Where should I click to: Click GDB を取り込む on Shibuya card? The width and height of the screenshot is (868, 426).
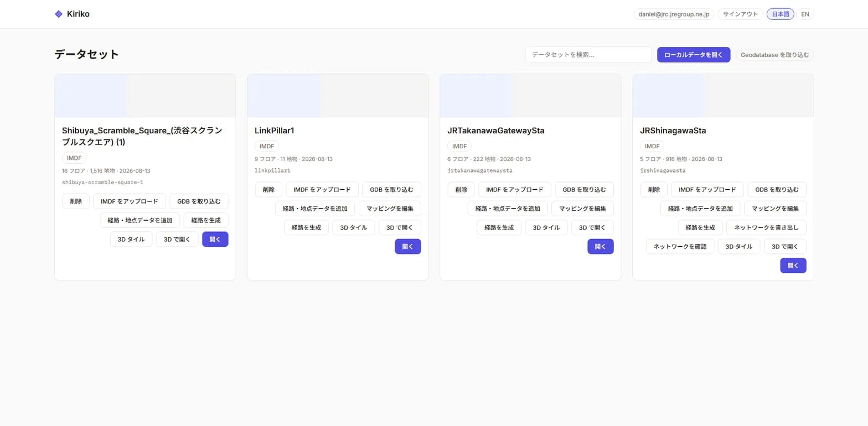coord(199,201)
